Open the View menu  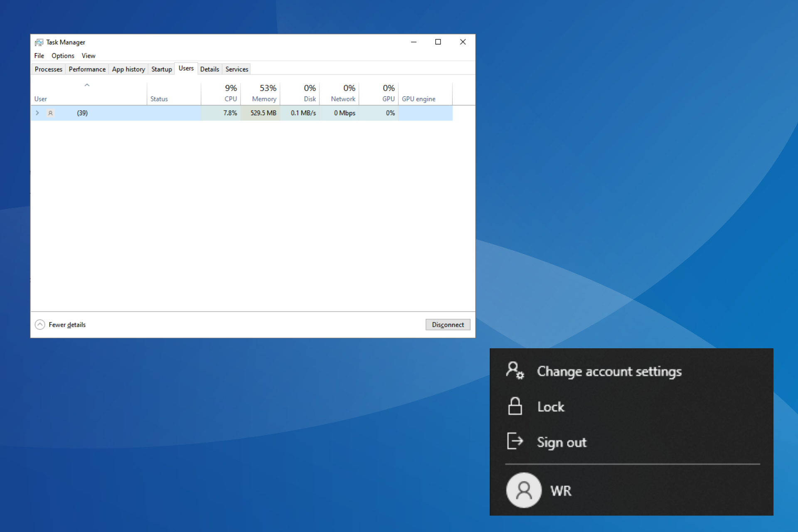(89, 56)
